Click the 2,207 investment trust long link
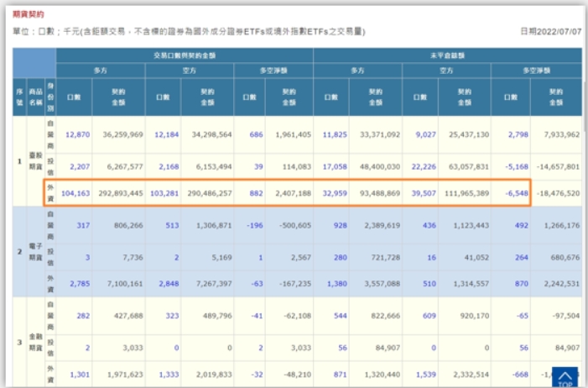Image resolution: width=588 pixels, height=388 pixels. tap(80, 166)
